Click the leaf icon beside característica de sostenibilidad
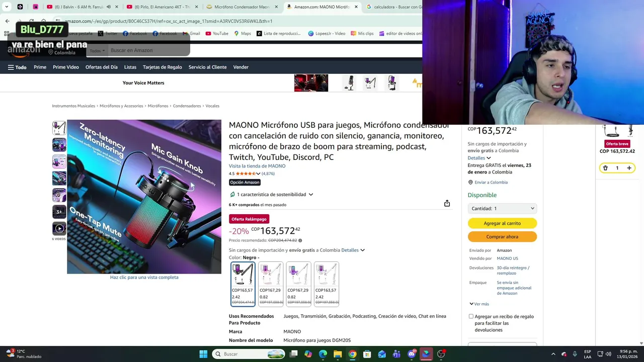The width and height of the screenshot is (644, 362). coord(232,195)
